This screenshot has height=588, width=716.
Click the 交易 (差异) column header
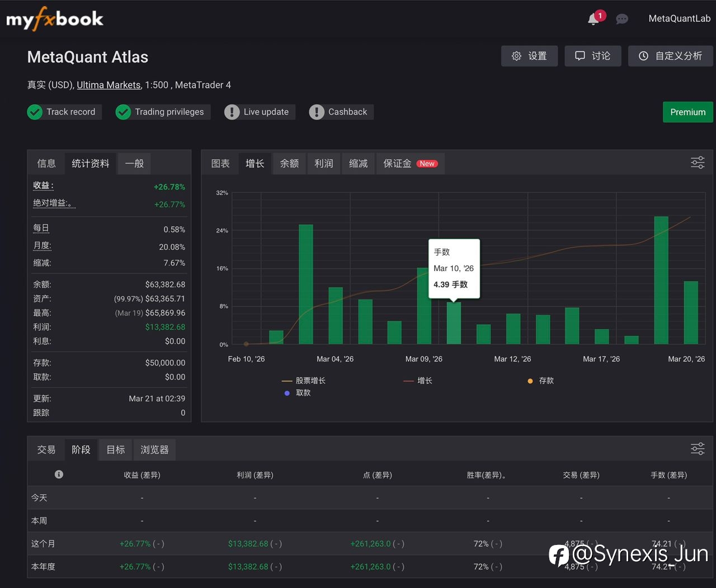click(581, 475)
